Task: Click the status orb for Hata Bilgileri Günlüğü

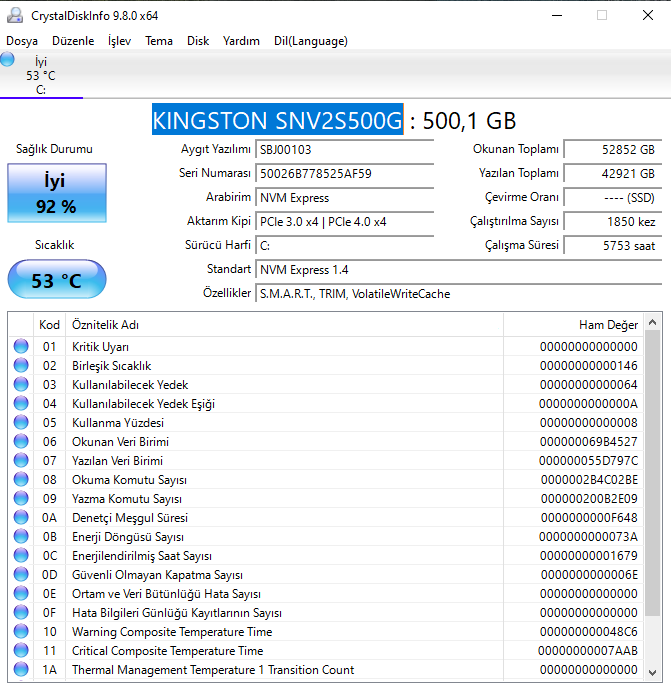Action: [21, 613]
